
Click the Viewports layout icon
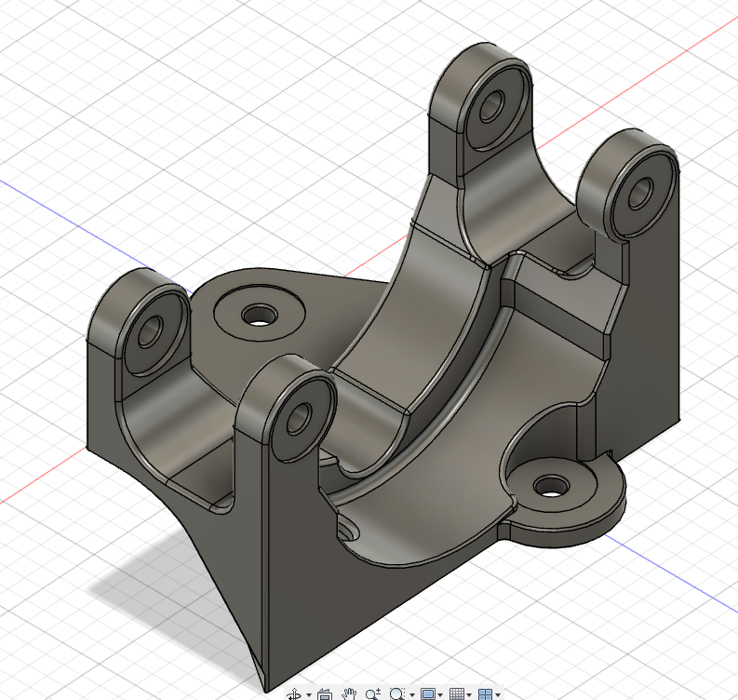[484, 693]
